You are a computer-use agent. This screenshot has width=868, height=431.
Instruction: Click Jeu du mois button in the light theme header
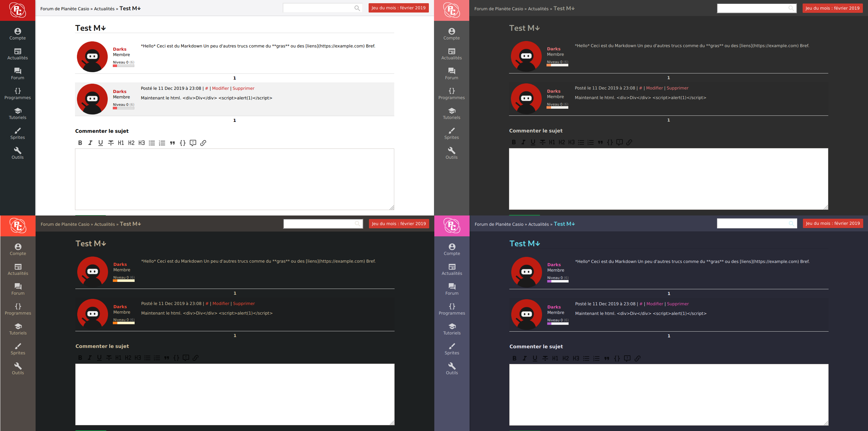tap(399, 8)
